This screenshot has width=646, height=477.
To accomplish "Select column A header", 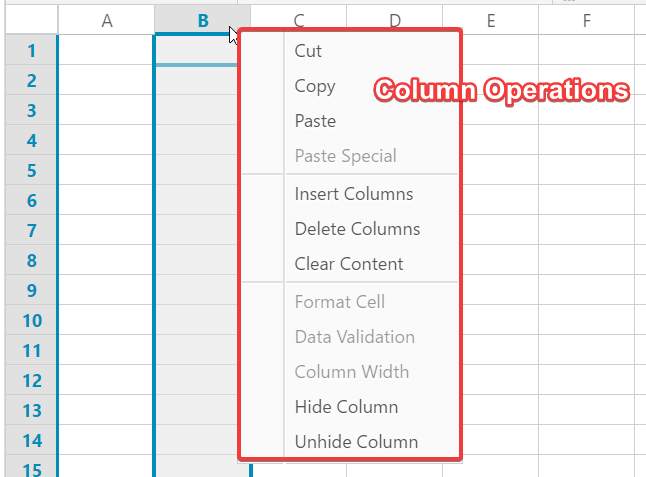I will 106,19.
